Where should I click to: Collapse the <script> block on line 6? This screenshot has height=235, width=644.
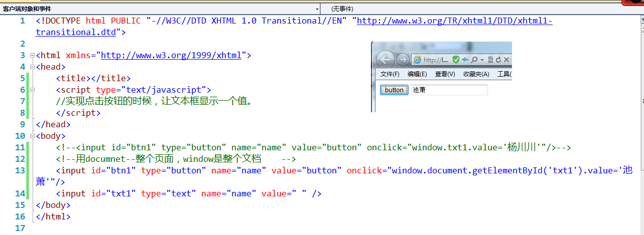point(32,90)
